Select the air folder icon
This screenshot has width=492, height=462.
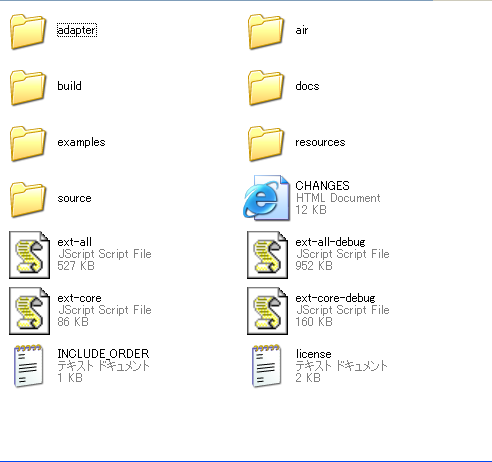tap(266, 32)
